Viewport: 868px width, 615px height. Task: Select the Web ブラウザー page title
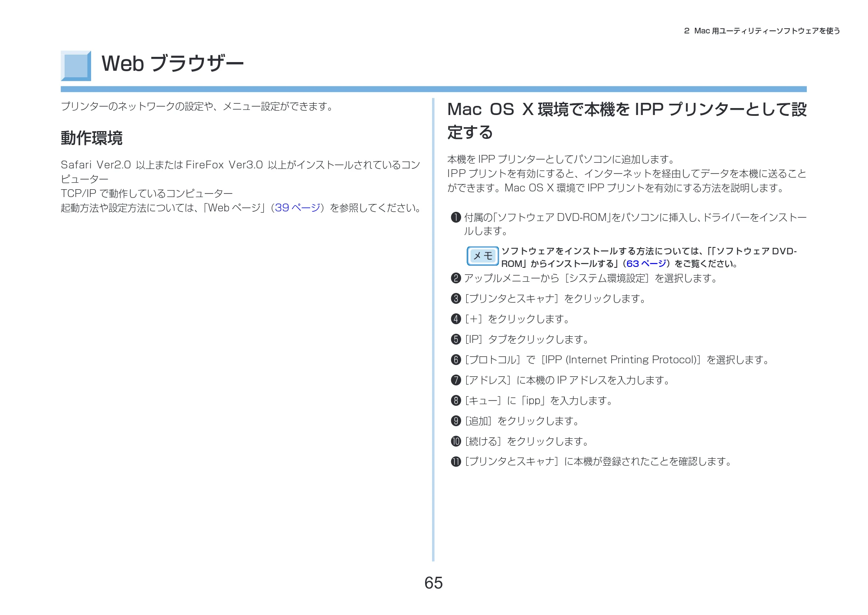tap(173, 64)
